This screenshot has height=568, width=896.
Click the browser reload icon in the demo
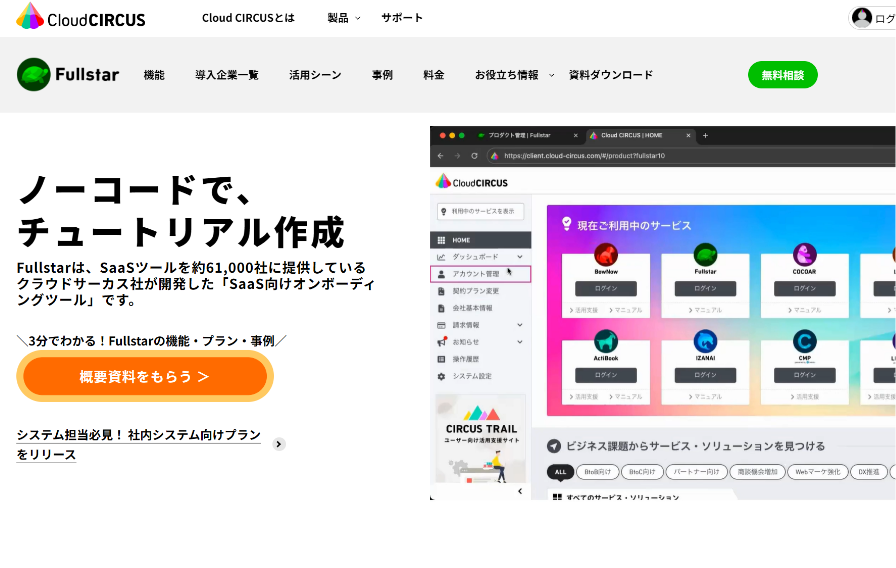pyautogui.click(x=476, y=156)
